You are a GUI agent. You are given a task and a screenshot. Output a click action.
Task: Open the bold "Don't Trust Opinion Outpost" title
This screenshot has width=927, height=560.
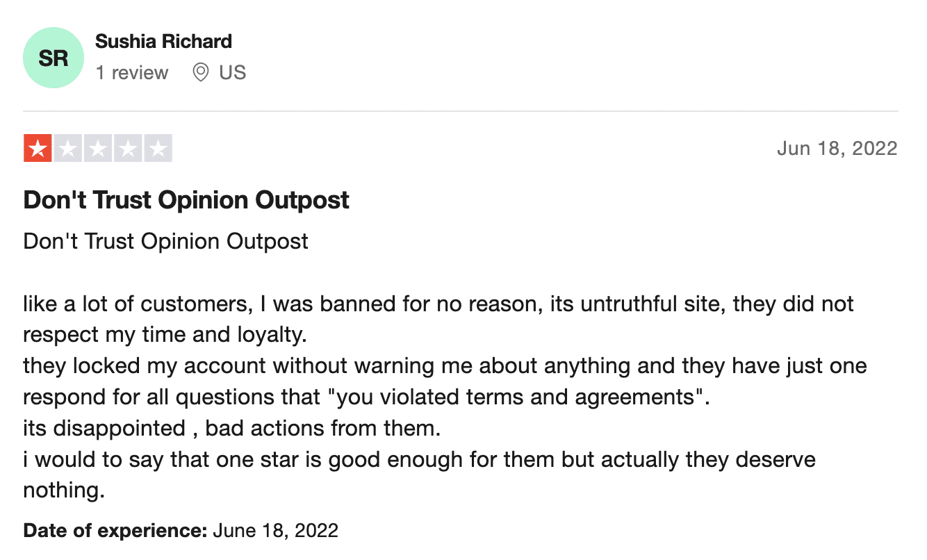coord(186,200)
